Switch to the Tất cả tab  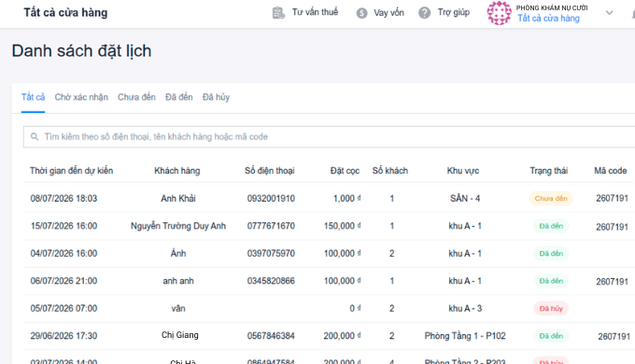pos(34,97)
